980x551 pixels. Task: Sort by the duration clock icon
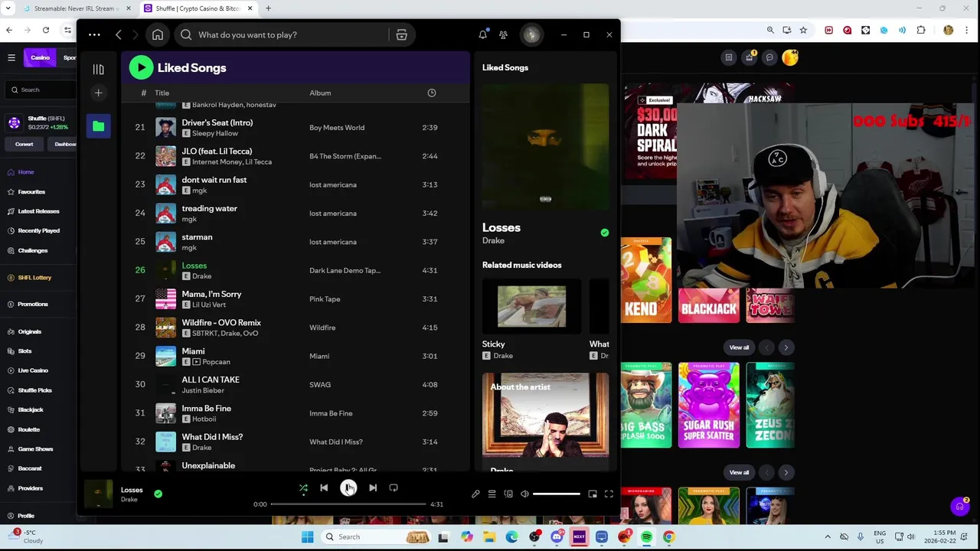pos(432,93)
